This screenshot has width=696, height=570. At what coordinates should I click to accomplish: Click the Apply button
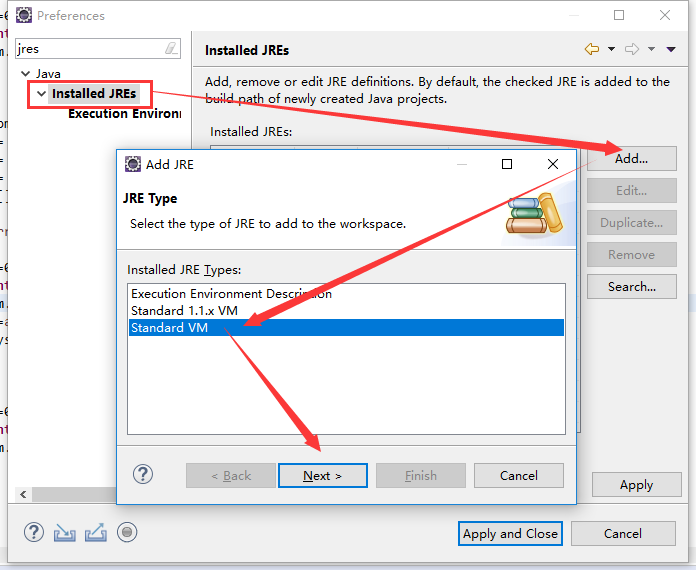click(637, 485)
